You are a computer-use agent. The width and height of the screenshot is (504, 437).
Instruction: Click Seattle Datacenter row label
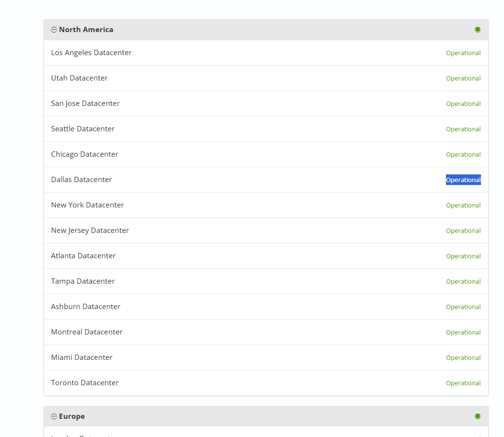(x=83, y=129)
